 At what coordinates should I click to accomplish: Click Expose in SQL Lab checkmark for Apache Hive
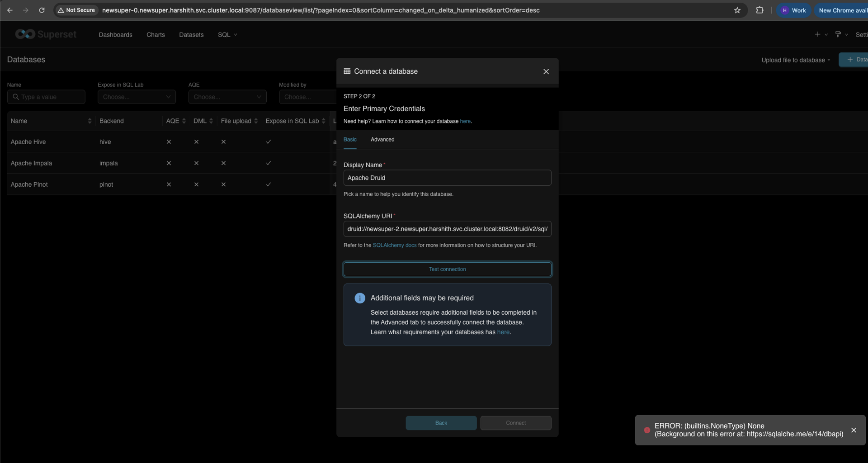tap(269, 142)
